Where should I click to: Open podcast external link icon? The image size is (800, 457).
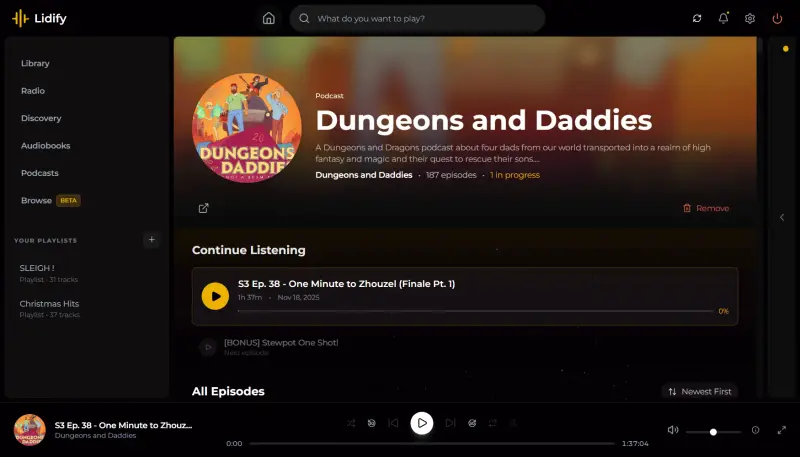tap(204, 208)
